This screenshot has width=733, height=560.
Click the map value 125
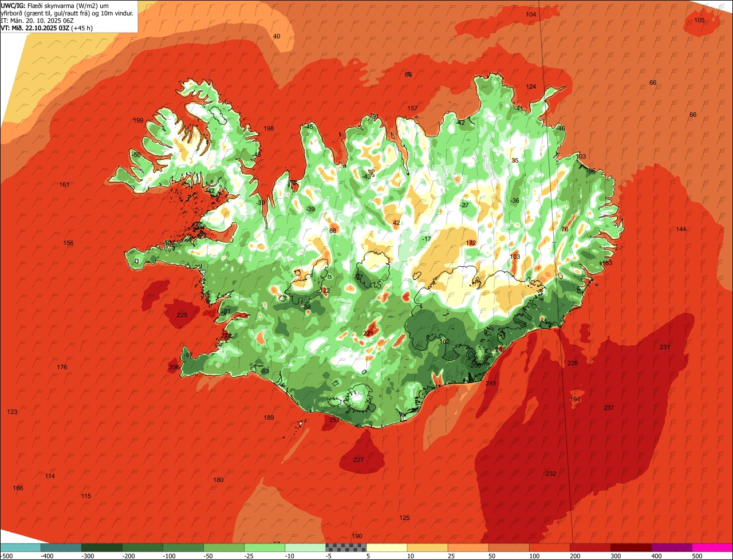(x=404, y=518)
